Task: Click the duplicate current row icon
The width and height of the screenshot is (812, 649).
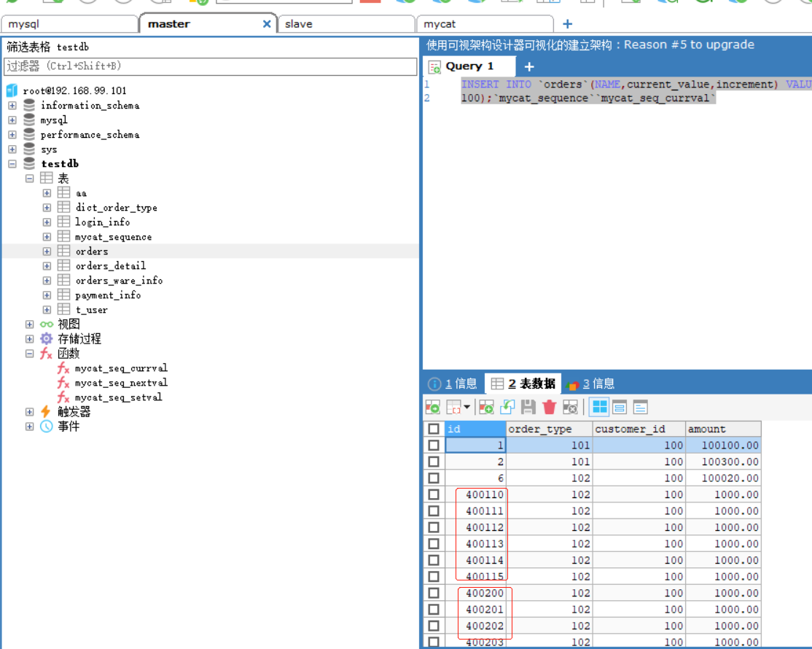Action: [507, 408]
